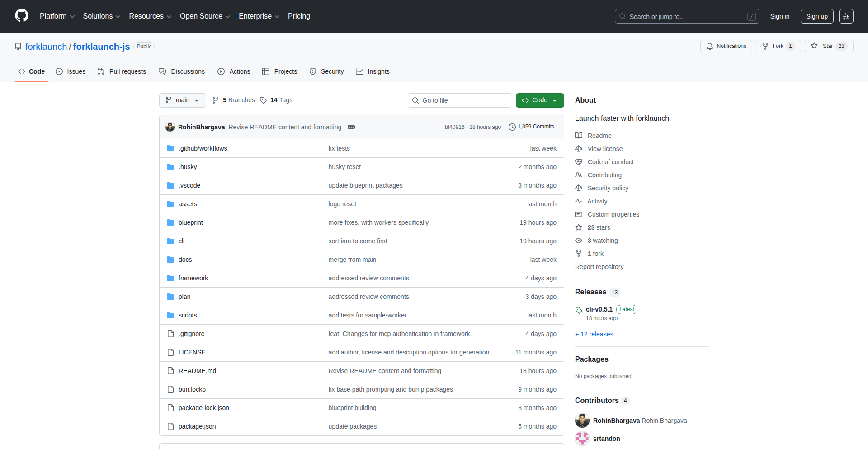Open the Code button dropdown caret
This screenshot has height=449, width=868.
555,100
